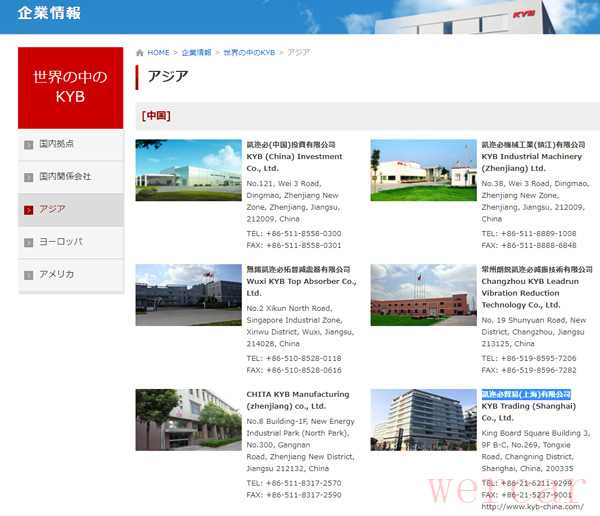The width and height of the screenshot is (600, 516).
Task: Go to 企業情報 breadcrumb link
Action: (x=196, y=52)
